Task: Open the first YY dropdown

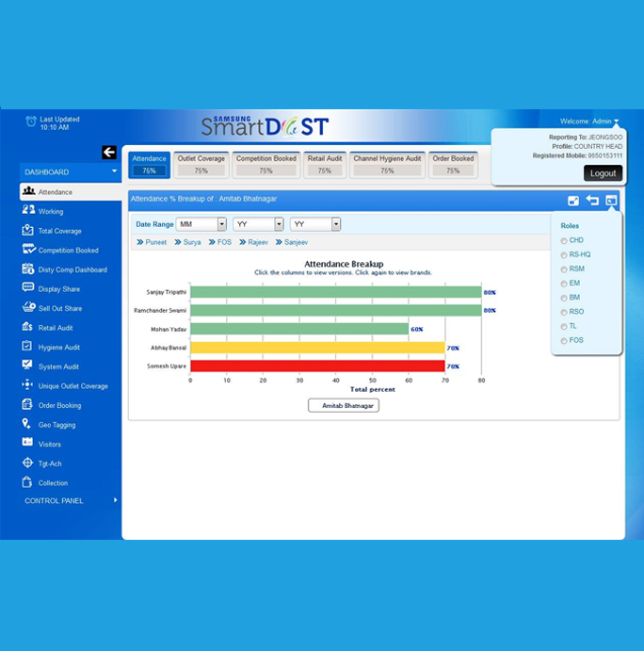Action: 258,224
